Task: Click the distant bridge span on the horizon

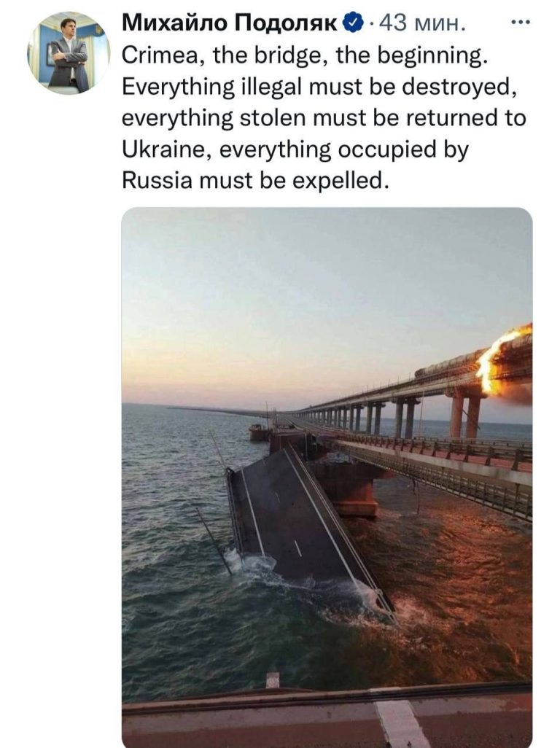Action: [211, 409]
